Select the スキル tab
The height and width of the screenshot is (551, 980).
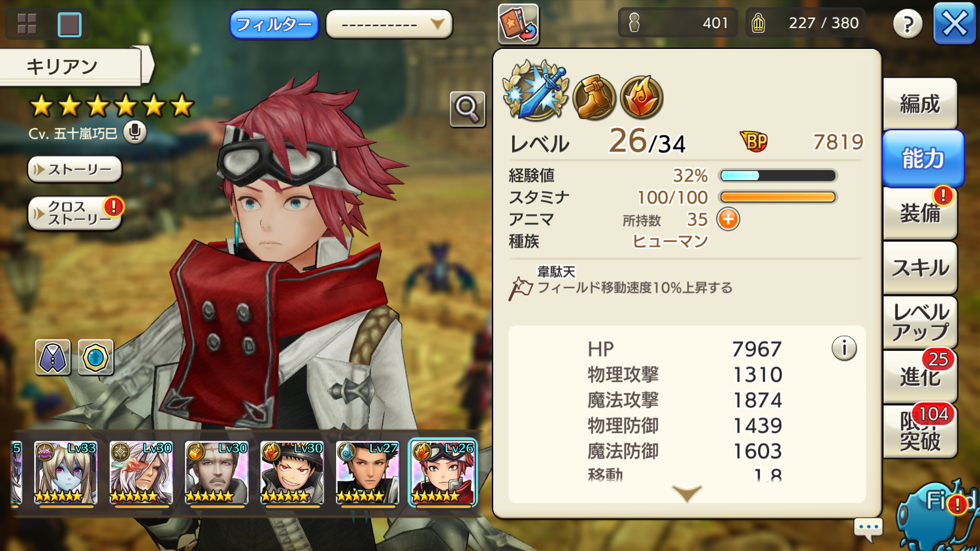click(920, 267)
